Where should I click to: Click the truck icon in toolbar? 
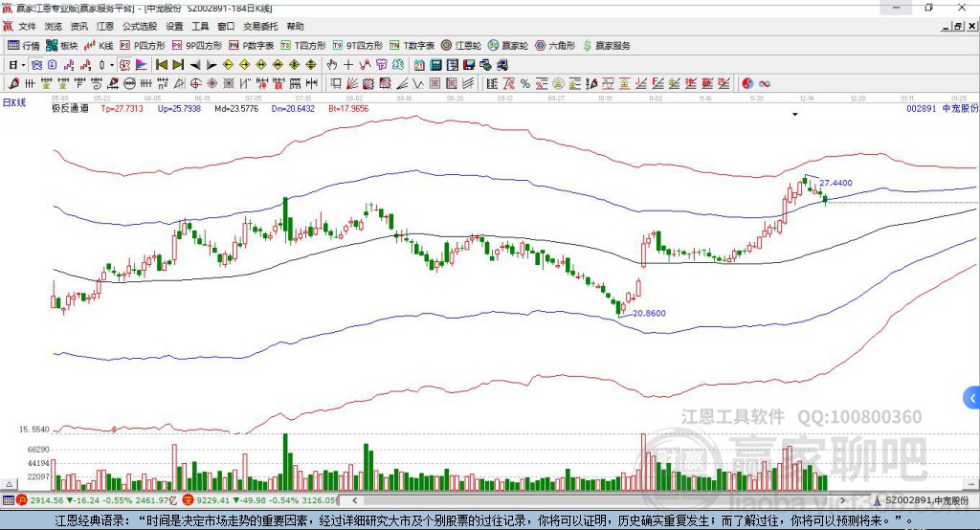503,65
